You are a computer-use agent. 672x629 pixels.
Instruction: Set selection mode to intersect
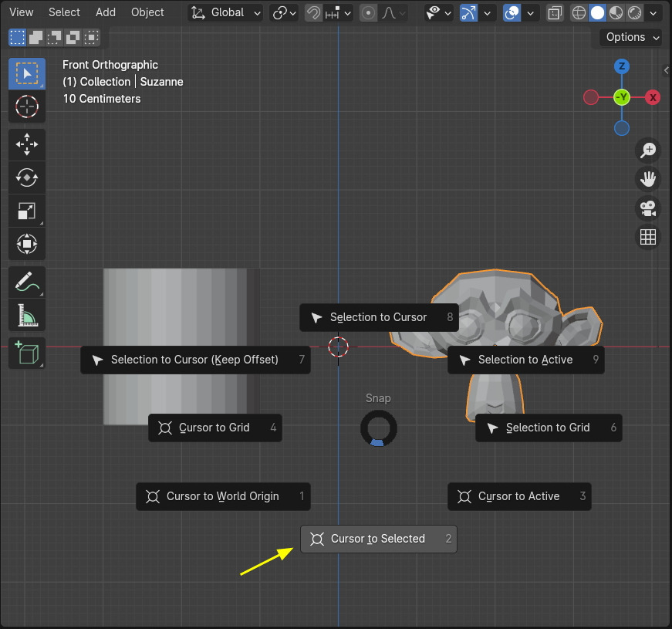pyautogui.click(x=91, y=37)
